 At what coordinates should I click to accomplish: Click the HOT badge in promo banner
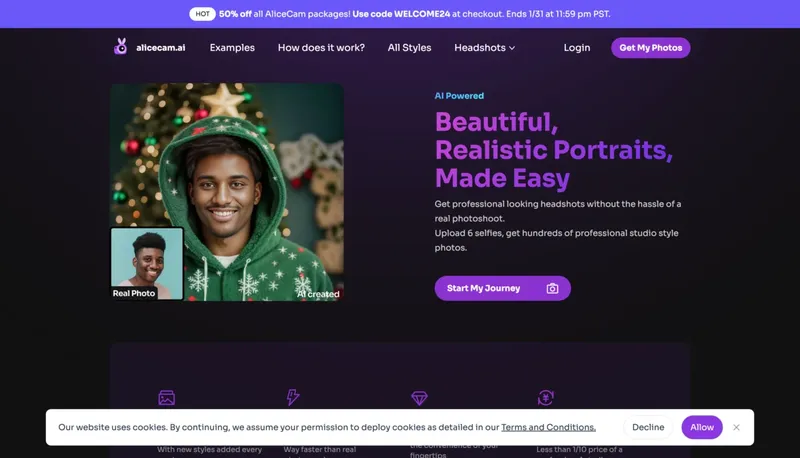[202, 14]
